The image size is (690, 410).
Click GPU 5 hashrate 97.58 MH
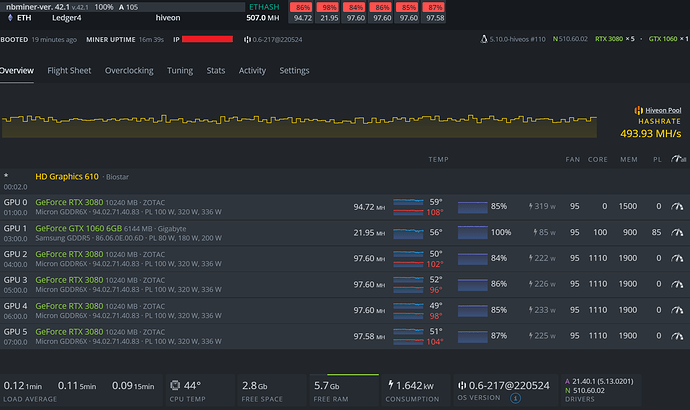tap(369, 337)
